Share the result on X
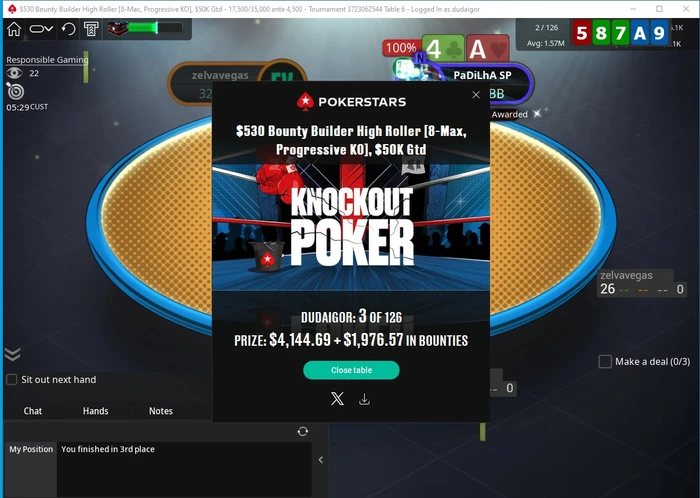 (x=338, y=398)
